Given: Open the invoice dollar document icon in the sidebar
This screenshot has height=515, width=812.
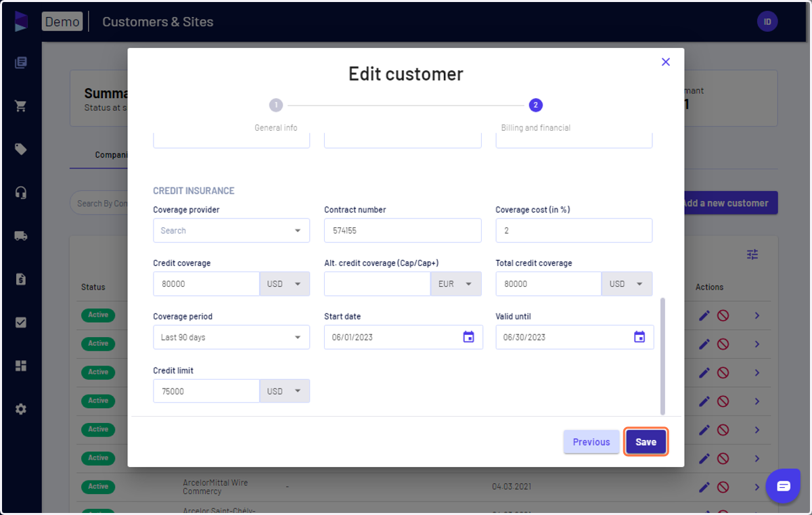Looking at the screenshot, I should [21, 279].
